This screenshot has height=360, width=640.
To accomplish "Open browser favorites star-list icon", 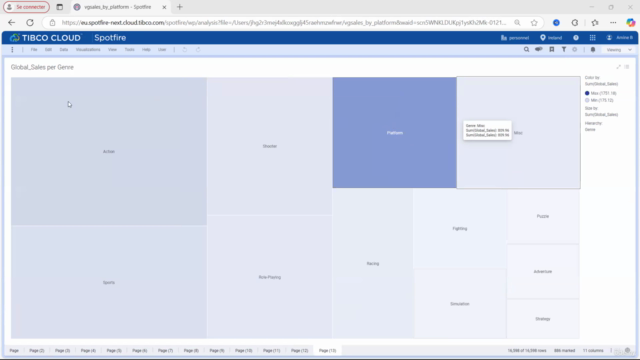I will pyautogui.click(x=595, y=22).
